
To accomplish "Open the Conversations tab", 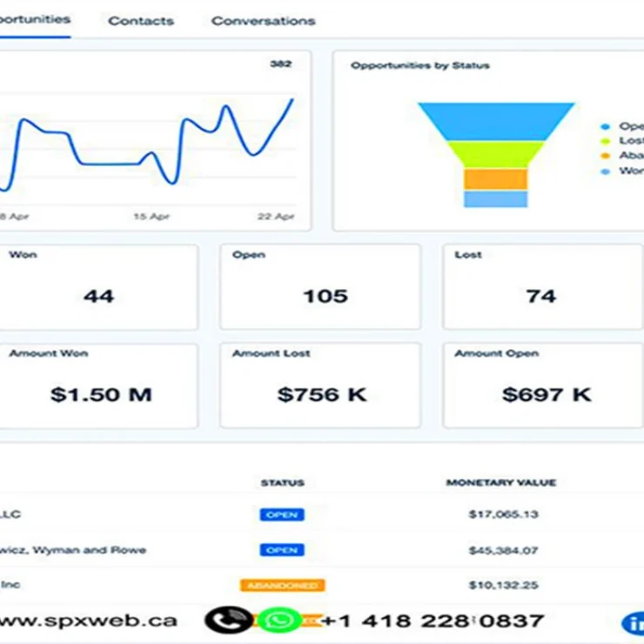I will coord(263,21).
